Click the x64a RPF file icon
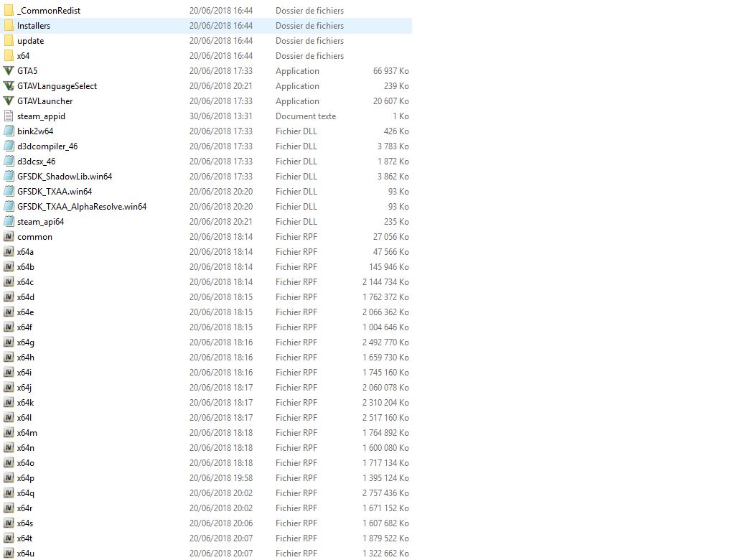Screen dimensions: 730x560 (x=9, y=252)
